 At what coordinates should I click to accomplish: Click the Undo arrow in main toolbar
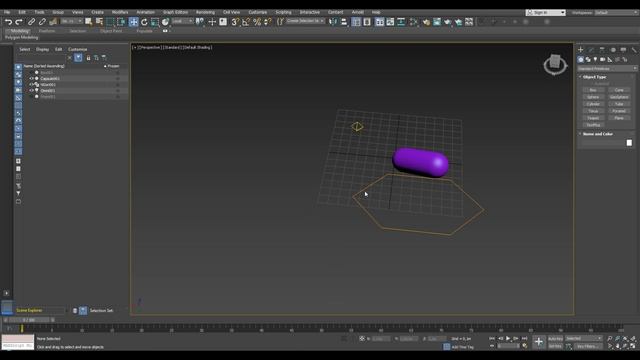click(x=8, y=22)
